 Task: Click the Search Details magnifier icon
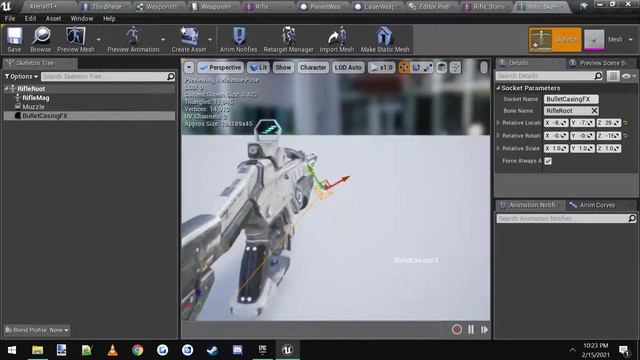[x=598, y=76]
